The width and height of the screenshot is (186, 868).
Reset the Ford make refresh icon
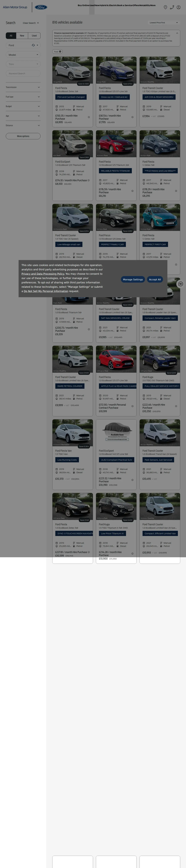(33, 45)
